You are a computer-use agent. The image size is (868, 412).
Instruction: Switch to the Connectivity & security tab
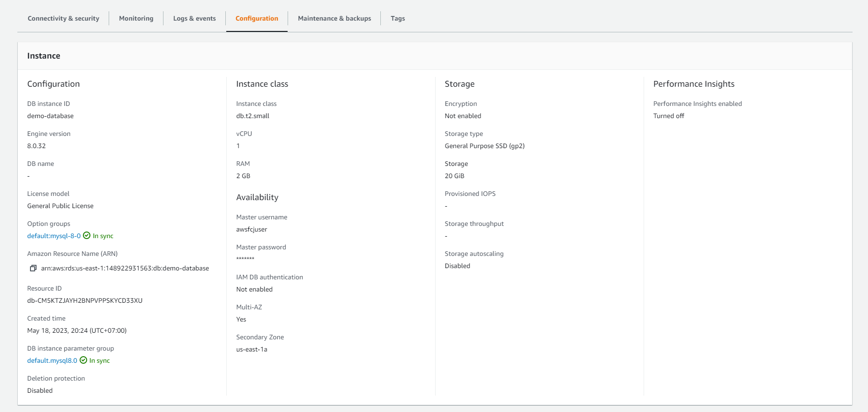click(x=63, y=18)
